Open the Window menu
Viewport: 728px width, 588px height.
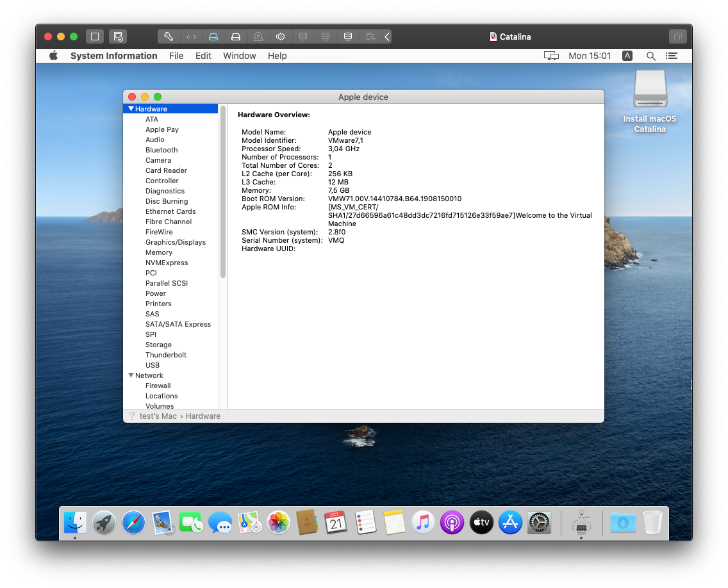239,56
